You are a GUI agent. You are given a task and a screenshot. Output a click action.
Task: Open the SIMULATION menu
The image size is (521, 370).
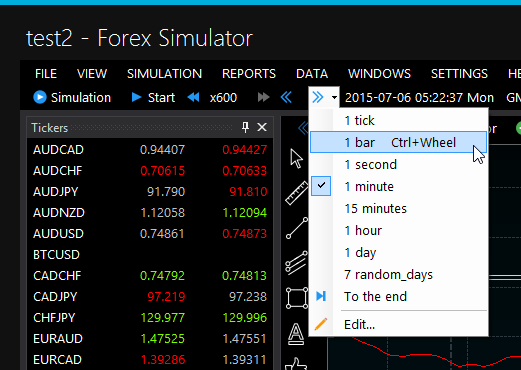click(165, 74)
